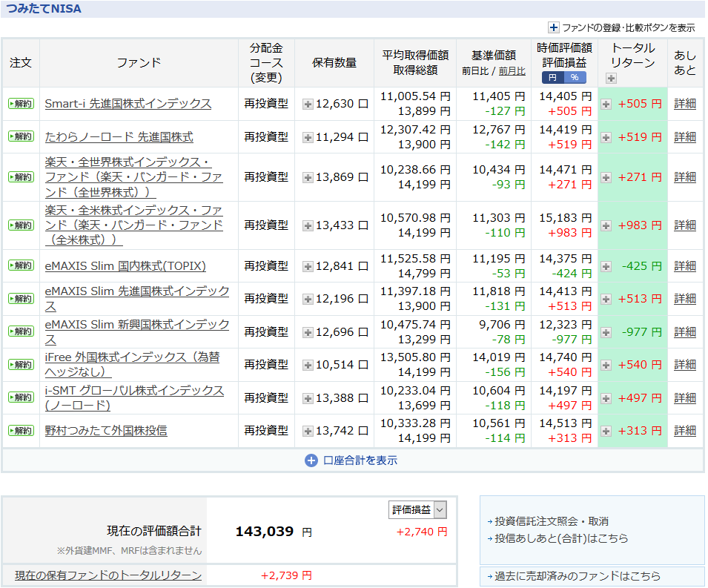Open 野村つみたて外国株投信 fund page
This screenshot has height=588, width=708.
106,430
